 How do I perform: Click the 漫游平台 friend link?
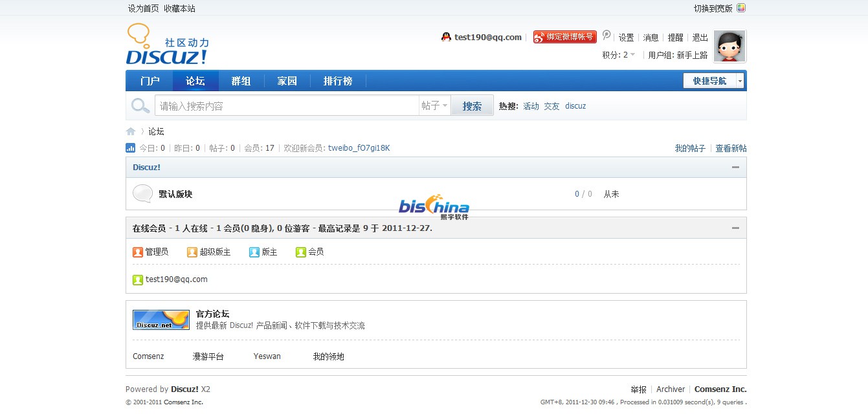(208, 356)
